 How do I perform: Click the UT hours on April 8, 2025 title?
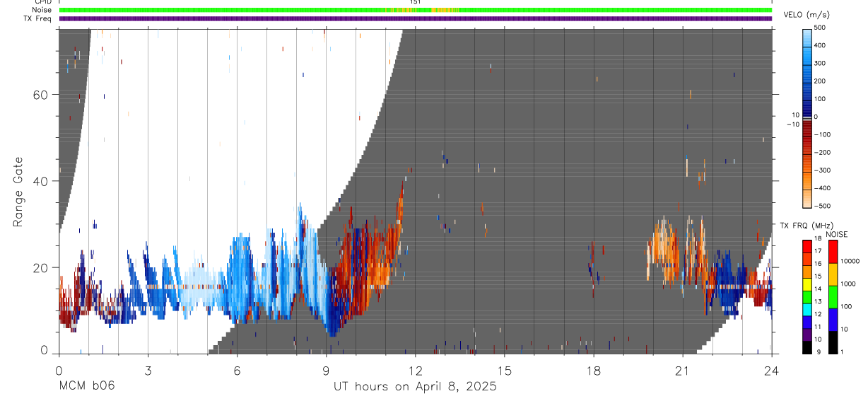click(x=416, y=386)
